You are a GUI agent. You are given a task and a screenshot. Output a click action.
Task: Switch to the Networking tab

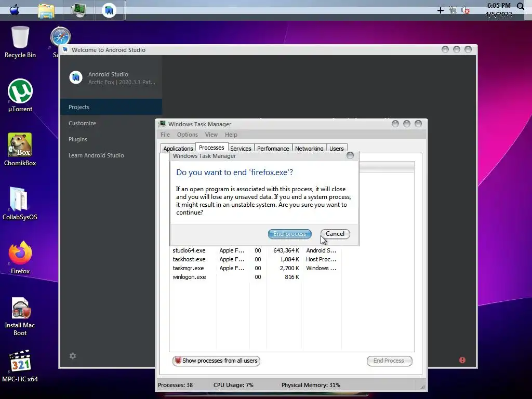tap(309, 148)
